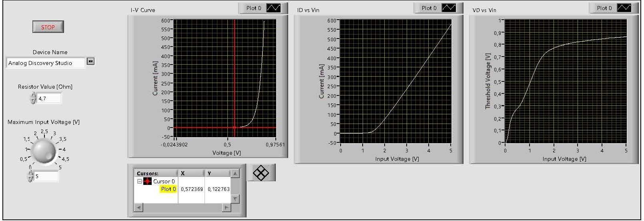Screen dimensions: 644x221
Task: Click the cursor list scroll-down arrow
Action: (x=235, y=199)
